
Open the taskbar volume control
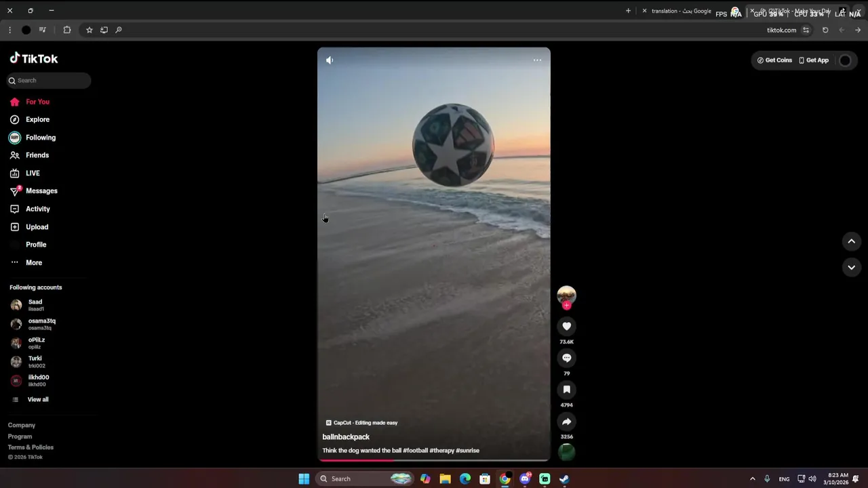812,479
